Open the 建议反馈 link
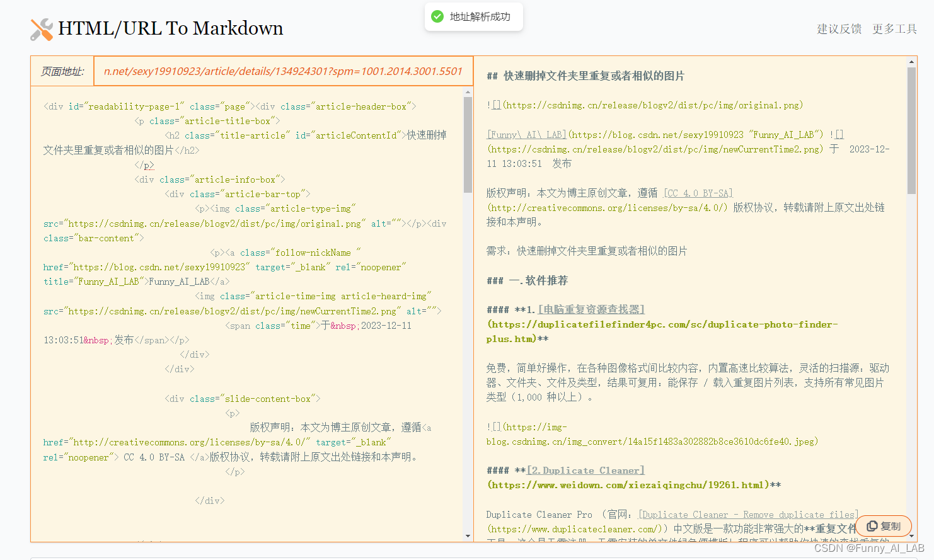 tap(839, 29)
